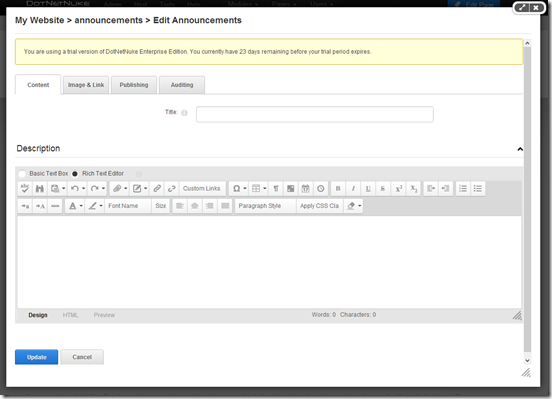Click the Cancel button
Viewport: 552px width, 399px height.
point(82,357)
